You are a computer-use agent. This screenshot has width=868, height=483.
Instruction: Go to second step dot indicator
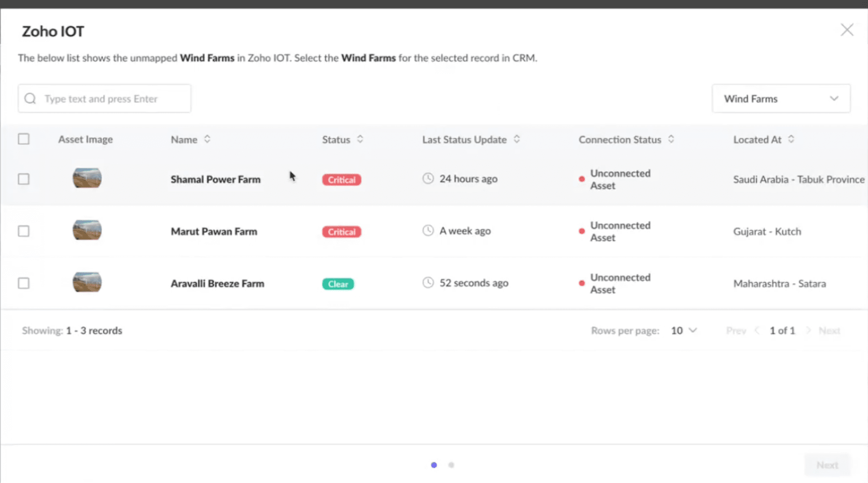pyautogui.click(x=451, y=465)
